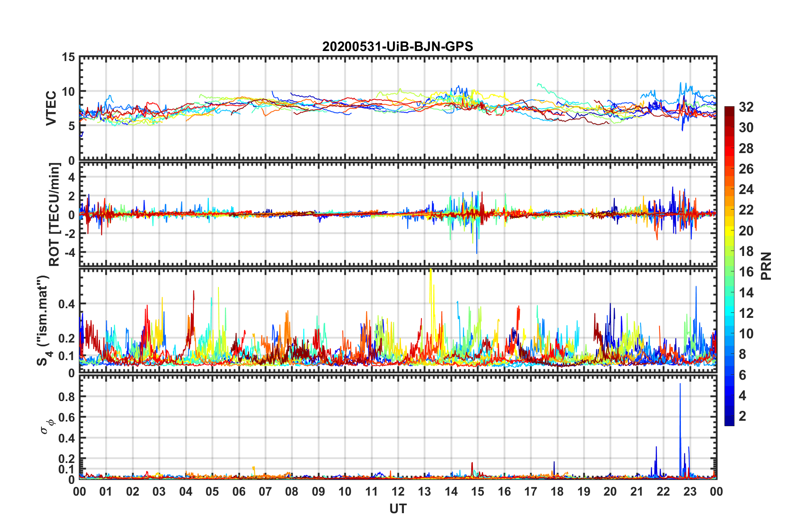
Task: Click the PRN colorbar label
Action: [x=766, y=266]
